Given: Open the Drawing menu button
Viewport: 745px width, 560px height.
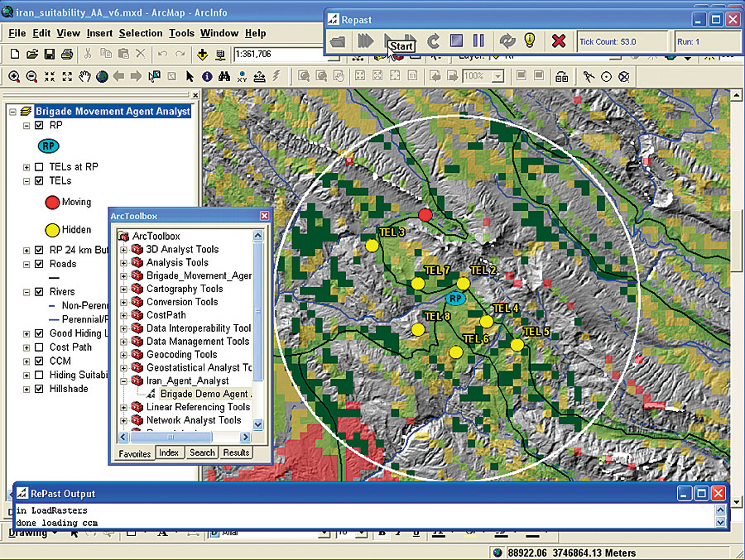Looking at the screenshot, I should (31, 533).
